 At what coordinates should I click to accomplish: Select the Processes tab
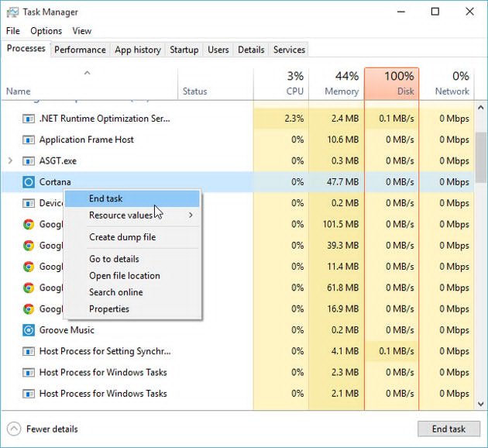(x=26, y=49)
